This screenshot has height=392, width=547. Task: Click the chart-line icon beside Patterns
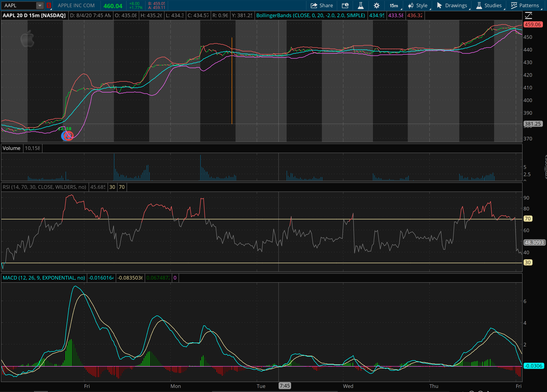coord(514,6)
